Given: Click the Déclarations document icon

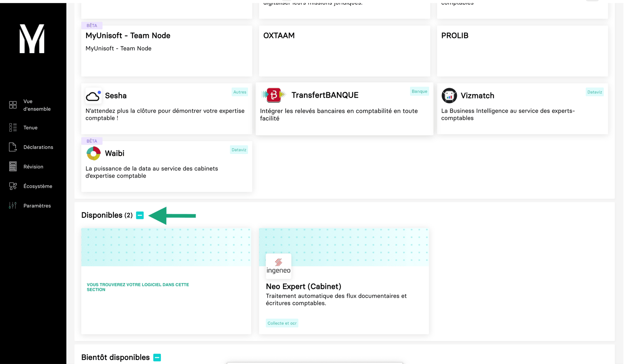Looking at the screenshot, I should tap(13, 147).
